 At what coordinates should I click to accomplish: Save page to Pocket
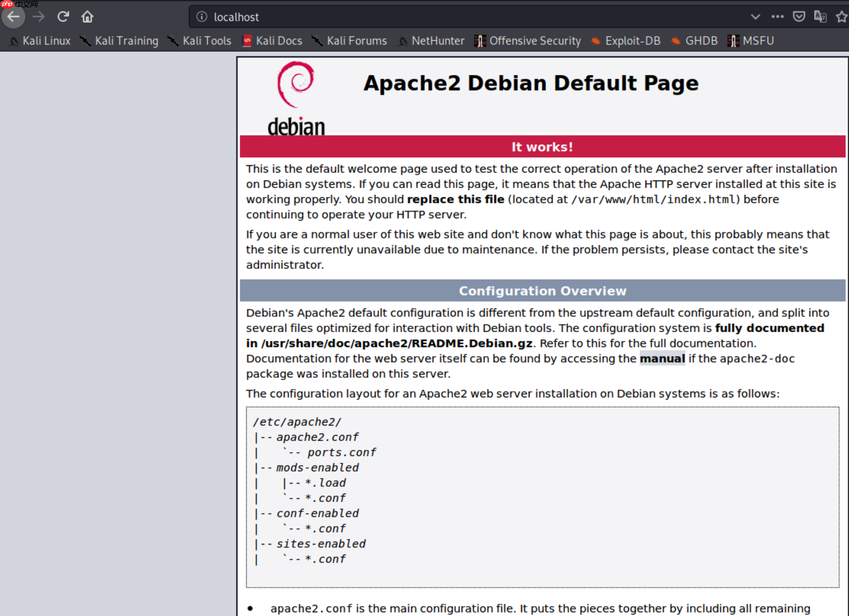click(x=799, y=17)
